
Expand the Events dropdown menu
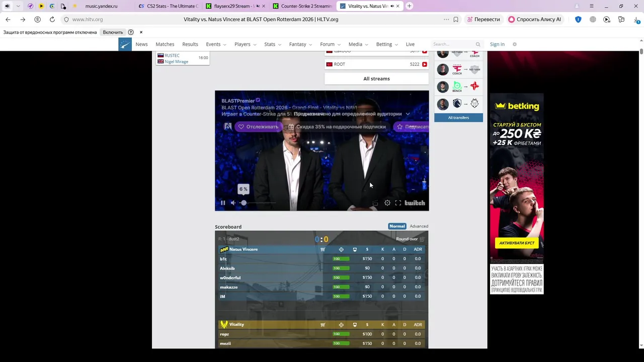[216, 44]
